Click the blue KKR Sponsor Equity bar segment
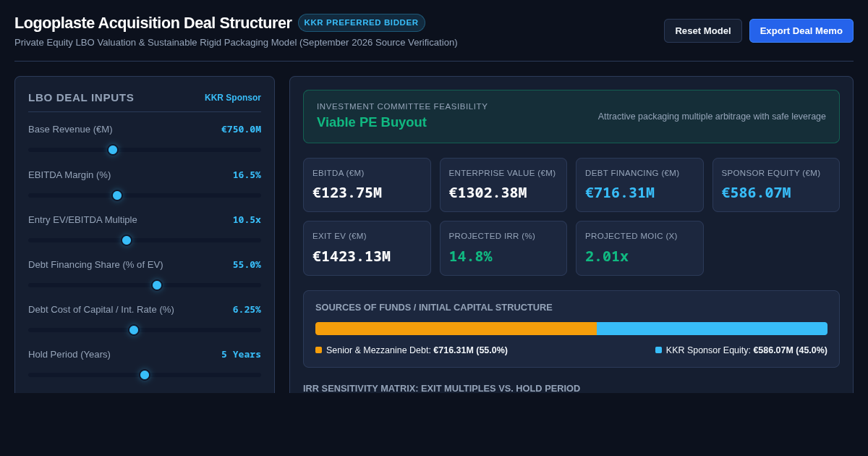This screenshot has height=456, width=868. click(x=712, y=329)
